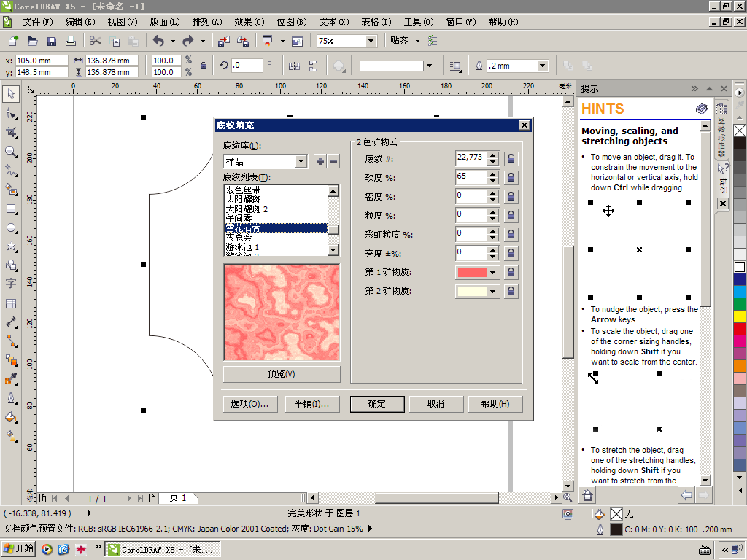Screen dimensions: 747x560
Task: Click the 帮助(H) button in the dialog
Action: click(495, 404)
